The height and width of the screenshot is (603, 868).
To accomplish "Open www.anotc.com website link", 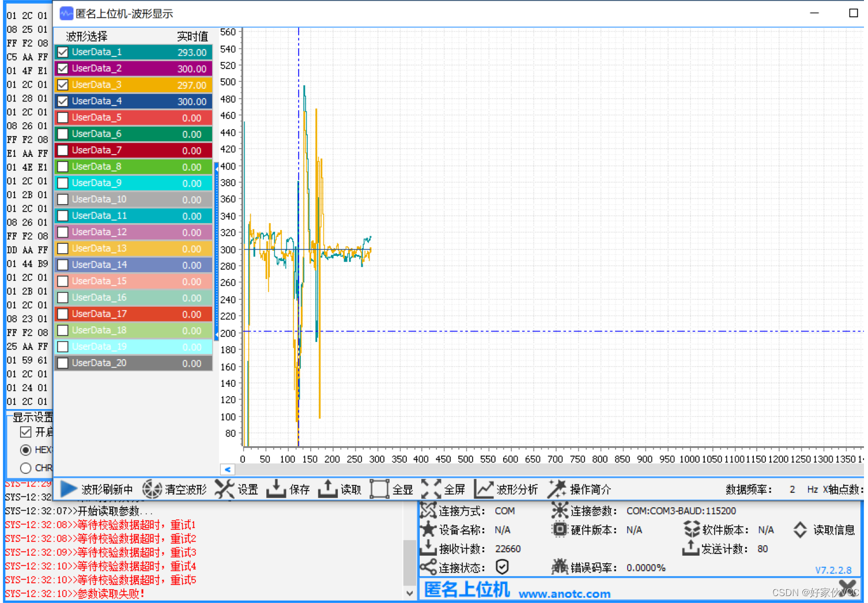I will 564,594.
